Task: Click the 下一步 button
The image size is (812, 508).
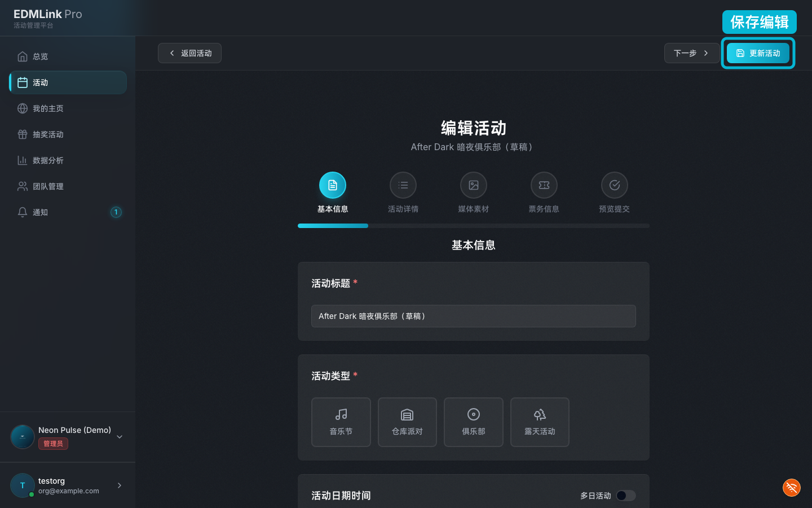Action: point(692,53)
